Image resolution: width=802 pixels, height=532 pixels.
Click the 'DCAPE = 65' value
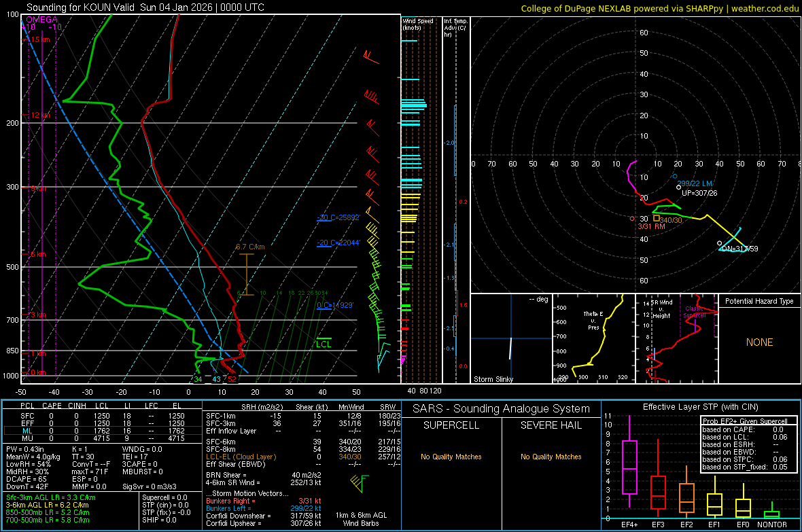pos(26,479)
